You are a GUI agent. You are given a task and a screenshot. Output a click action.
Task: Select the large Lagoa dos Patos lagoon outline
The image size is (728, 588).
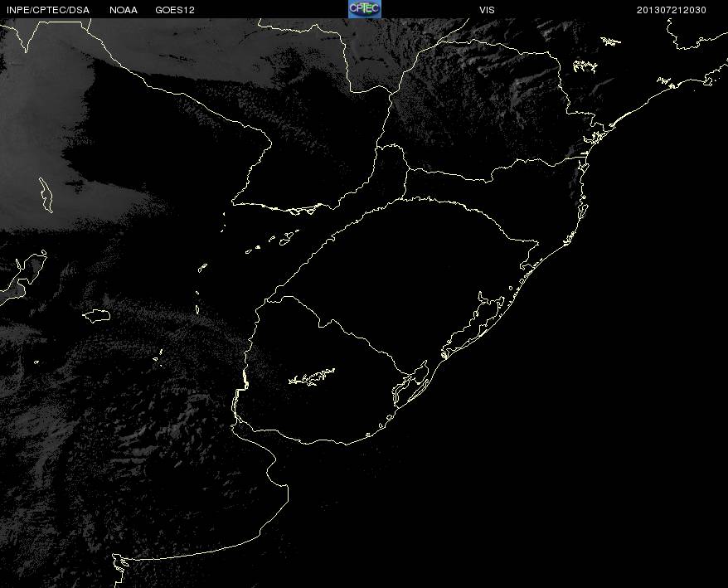[x=473, y=325]
